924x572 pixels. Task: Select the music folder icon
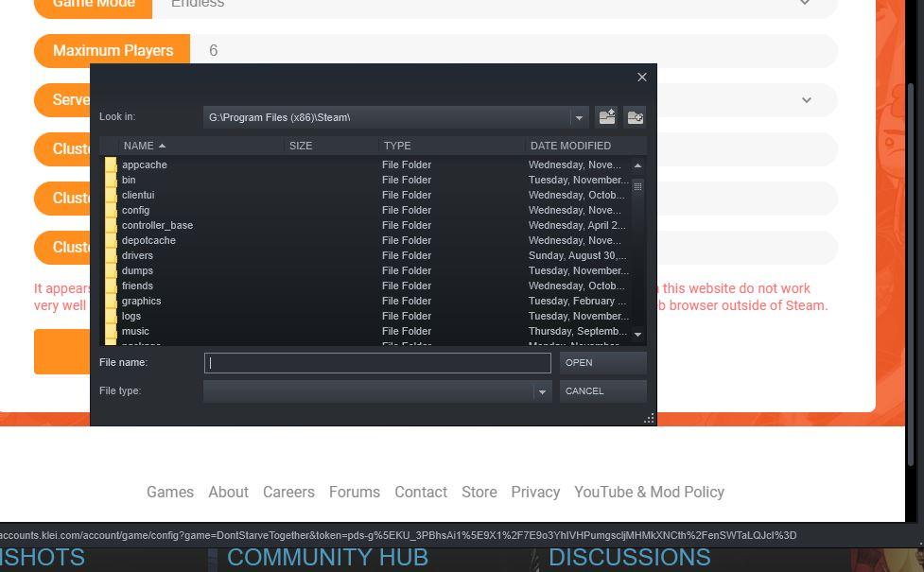(111, 332)
